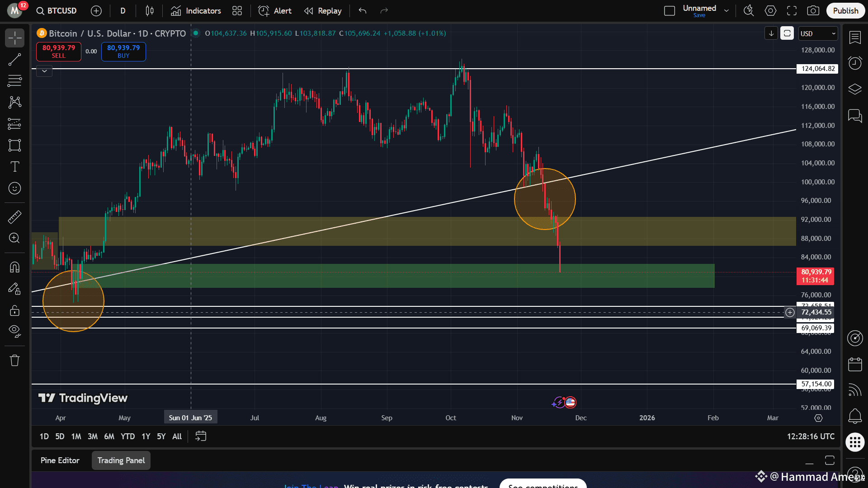Open the Fibonacci retracement tools
Screen dimensions: 868x488
point(14,81)
